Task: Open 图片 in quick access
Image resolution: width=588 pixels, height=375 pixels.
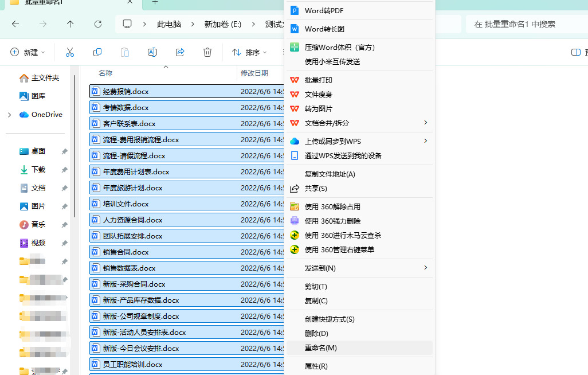Action: (33, 206)
